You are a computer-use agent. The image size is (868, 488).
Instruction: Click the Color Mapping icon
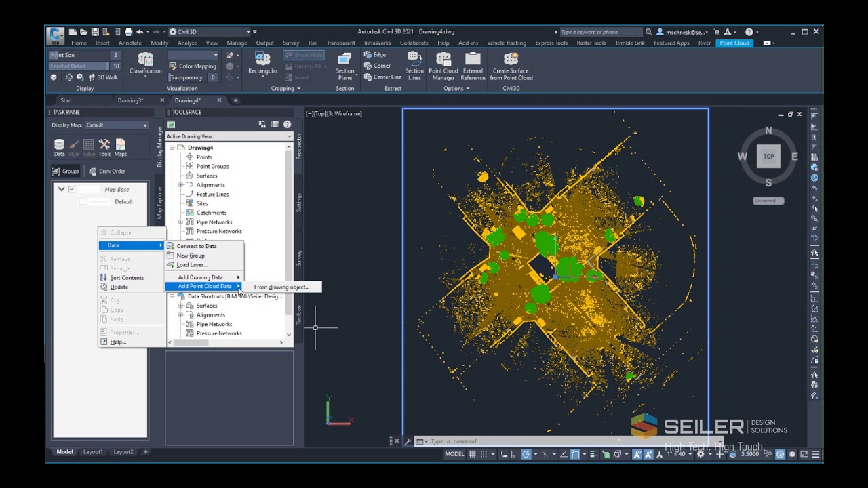(173, 66)
